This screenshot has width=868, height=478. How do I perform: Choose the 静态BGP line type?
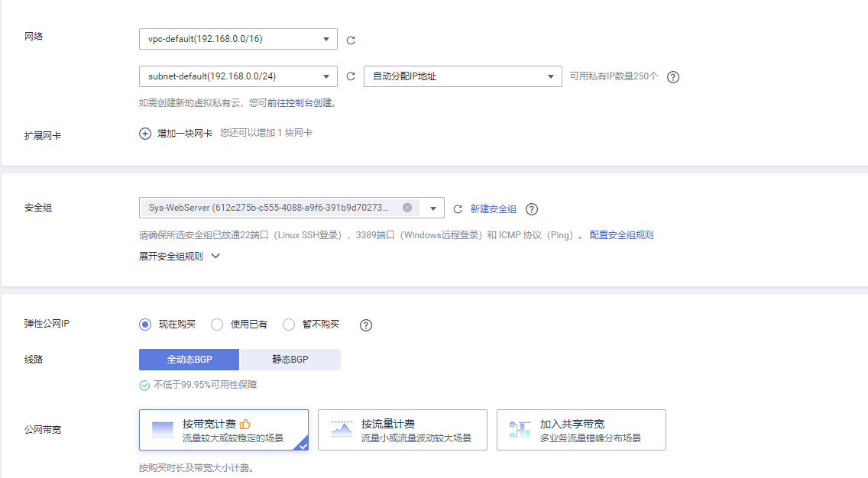coord(290,360)
